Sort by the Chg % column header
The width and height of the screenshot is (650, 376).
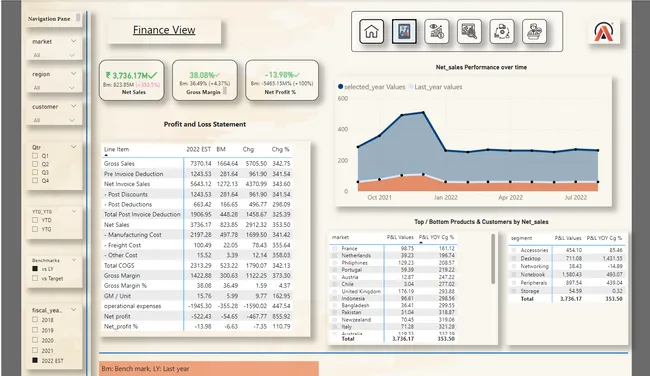280,149
